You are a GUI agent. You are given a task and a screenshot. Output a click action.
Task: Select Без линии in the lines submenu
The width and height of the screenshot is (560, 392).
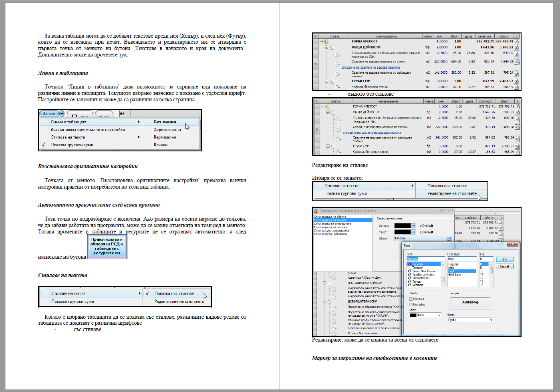171,122
